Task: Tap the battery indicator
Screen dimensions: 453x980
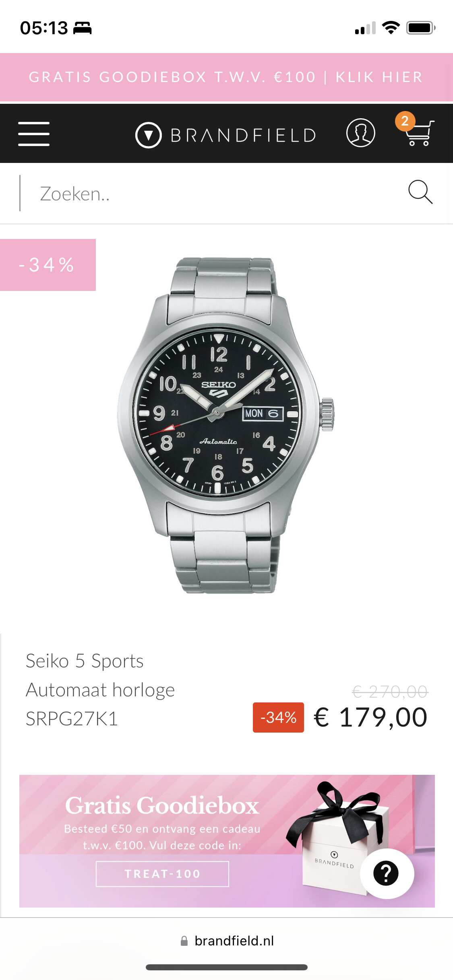Action: 421,28
